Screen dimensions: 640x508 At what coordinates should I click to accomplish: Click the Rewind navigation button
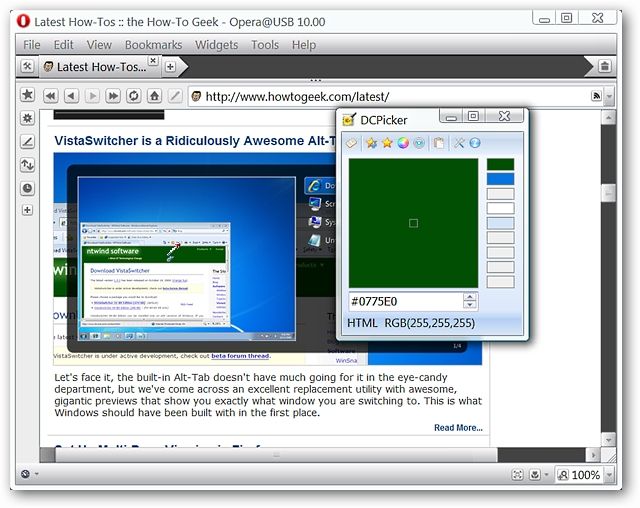50,96
